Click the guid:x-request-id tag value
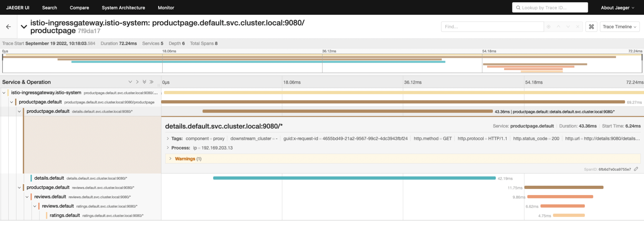The image size is (644, 236). (365, 138)
